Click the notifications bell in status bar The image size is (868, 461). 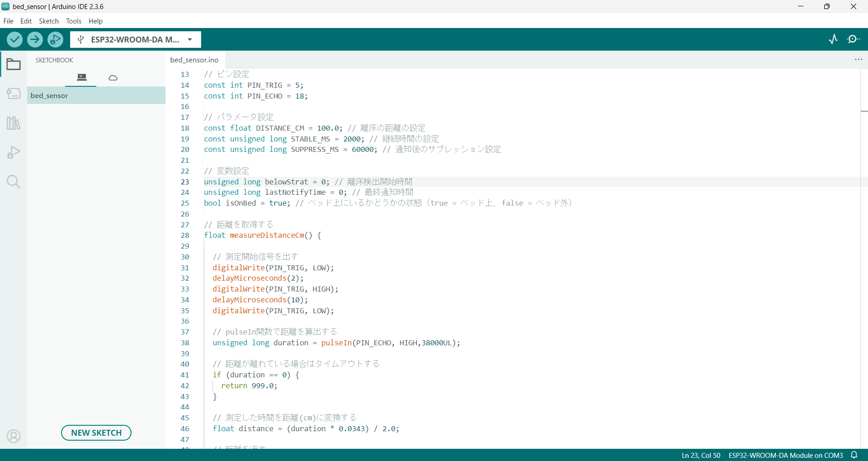pyautogui.click(x=854, y=455)
